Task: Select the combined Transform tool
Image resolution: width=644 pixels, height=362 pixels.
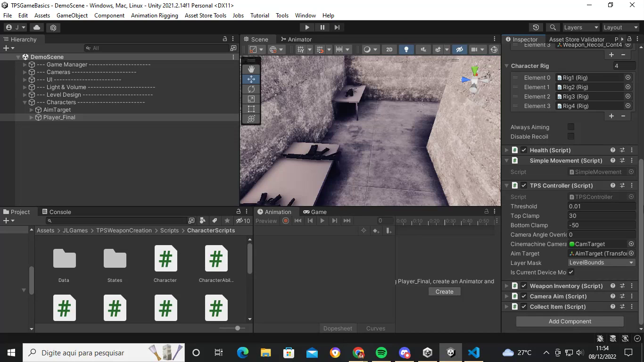Action: click(x=251, y=119)
